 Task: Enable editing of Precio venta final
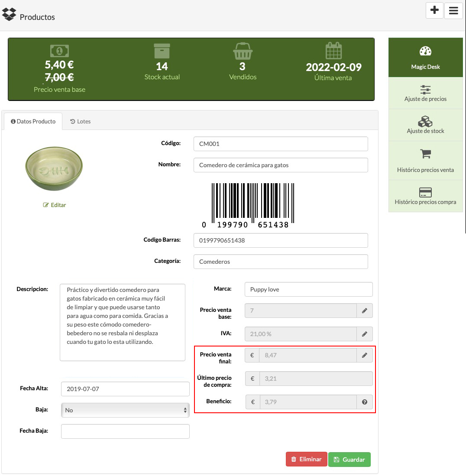coord(365,355)
